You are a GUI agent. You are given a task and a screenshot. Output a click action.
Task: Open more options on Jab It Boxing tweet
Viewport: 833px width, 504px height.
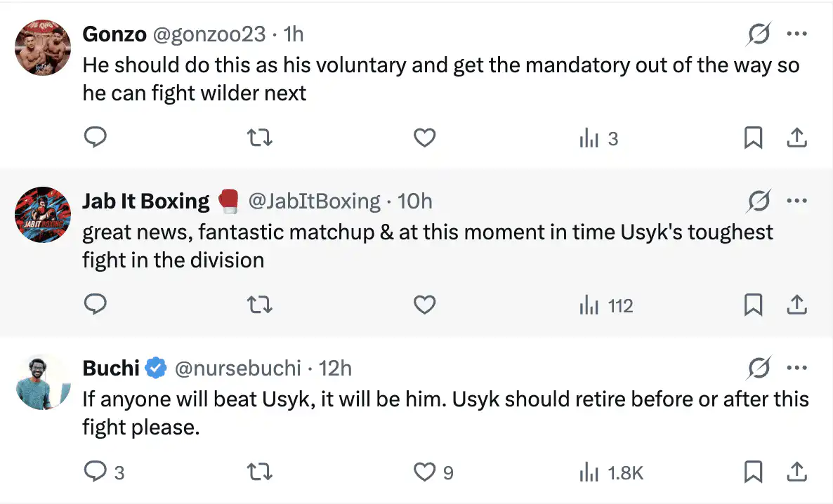click(x=797, y=201)
